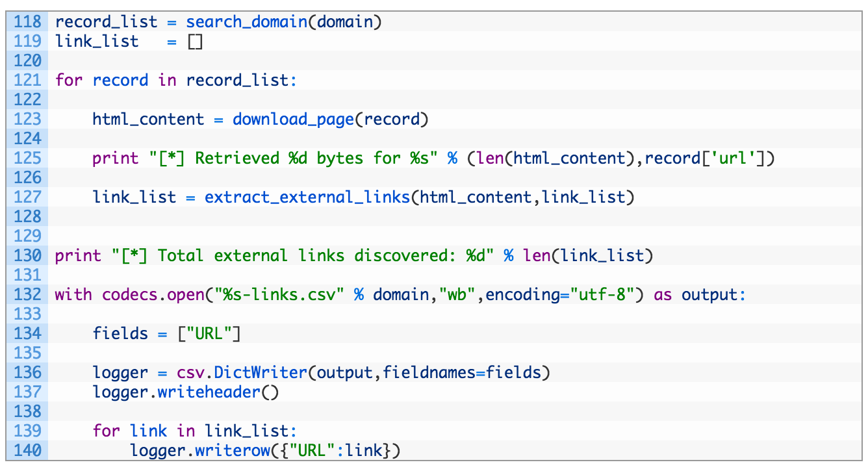The width and height of the screenshot is (868, 469).
Task: Click line number 121 in gutter
Action: (x=27, y=81)
